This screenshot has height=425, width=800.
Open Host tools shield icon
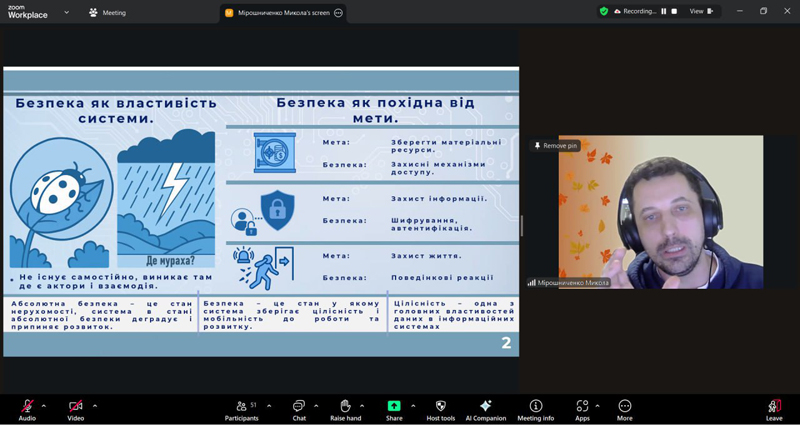point(440,406)
